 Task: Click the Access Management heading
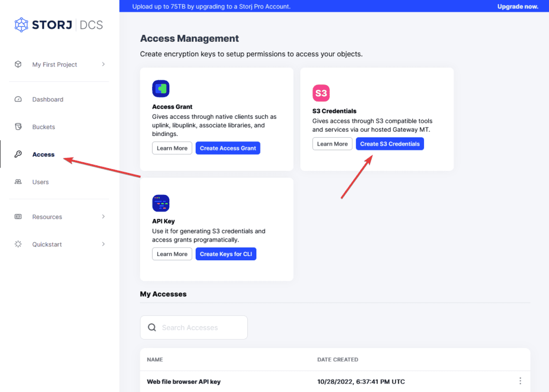click(189, 39)
